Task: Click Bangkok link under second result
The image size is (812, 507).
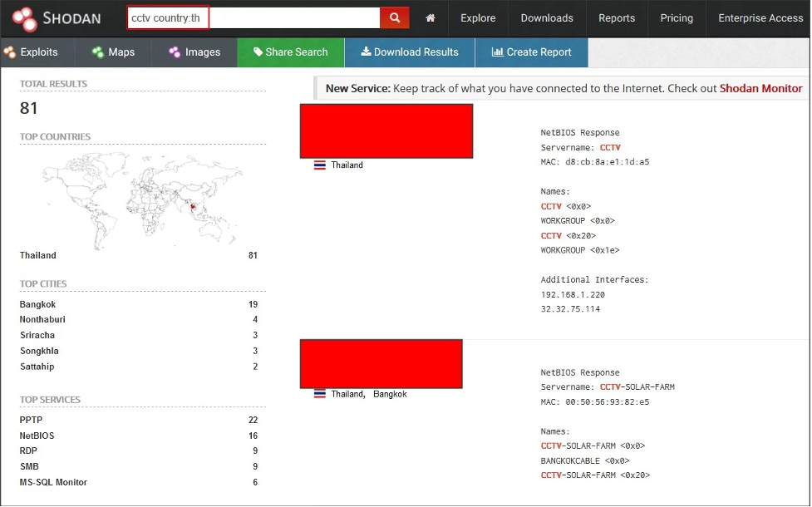Action: 390,394
